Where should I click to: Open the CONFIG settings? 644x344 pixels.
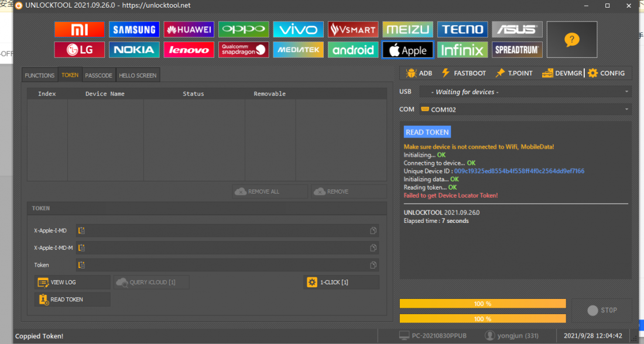pos(606,73)
